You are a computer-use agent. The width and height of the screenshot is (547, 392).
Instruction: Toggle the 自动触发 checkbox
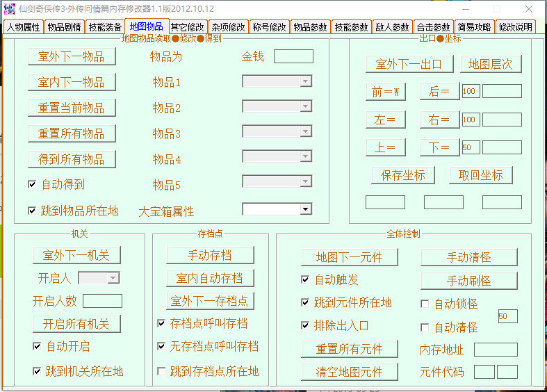[305, 279]
